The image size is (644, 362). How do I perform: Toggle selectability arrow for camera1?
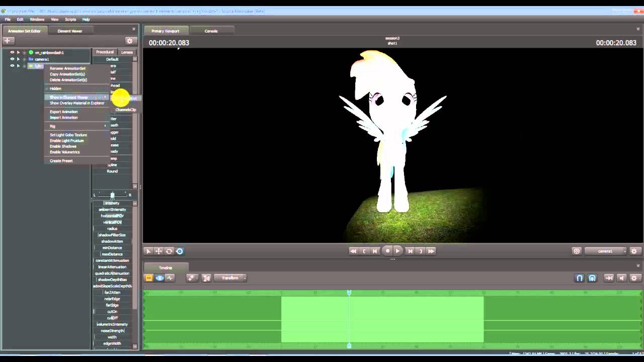[18, 59]
